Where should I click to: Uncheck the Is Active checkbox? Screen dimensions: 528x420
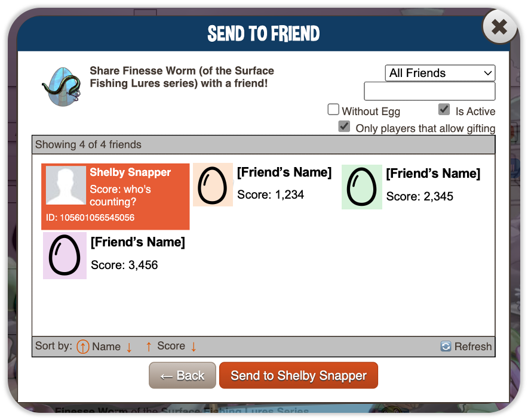point(444,110)
